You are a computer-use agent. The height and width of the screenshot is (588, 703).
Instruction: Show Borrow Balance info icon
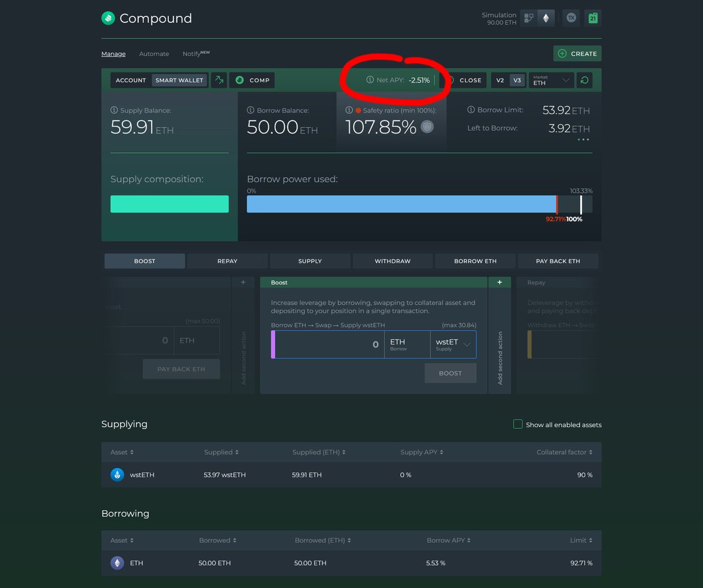(251, 110)
